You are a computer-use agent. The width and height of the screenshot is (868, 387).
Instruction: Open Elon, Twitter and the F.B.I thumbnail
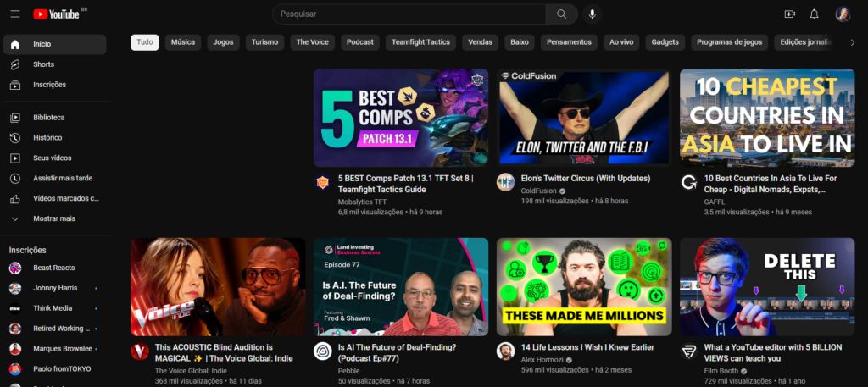click(584, 118)
